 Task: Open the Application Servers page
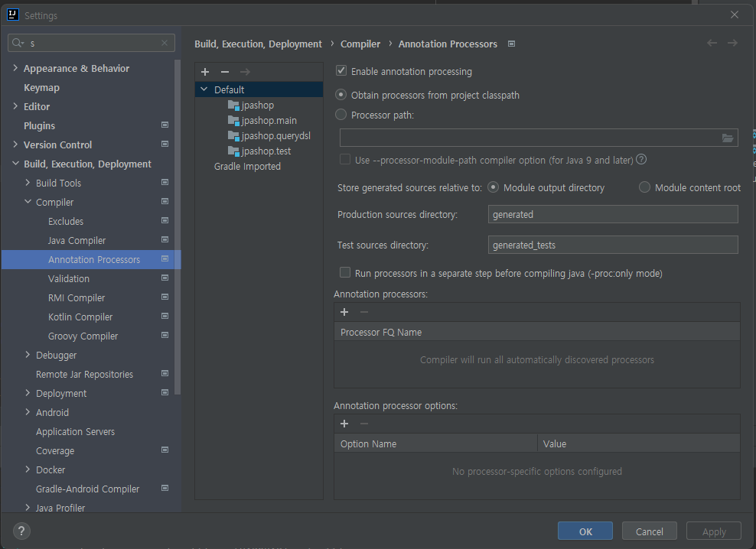[x=75, y=431]
